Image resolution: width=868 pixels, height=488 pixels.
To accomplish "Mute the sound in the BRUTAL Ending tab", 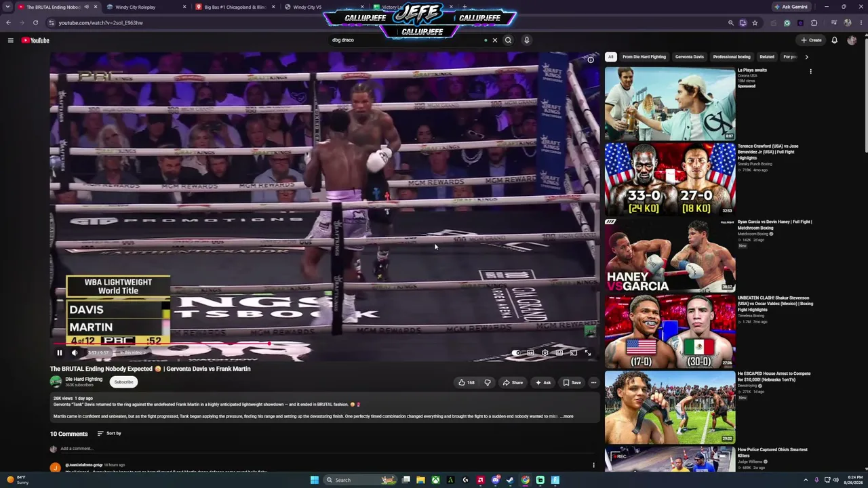I will pos(87,7).
